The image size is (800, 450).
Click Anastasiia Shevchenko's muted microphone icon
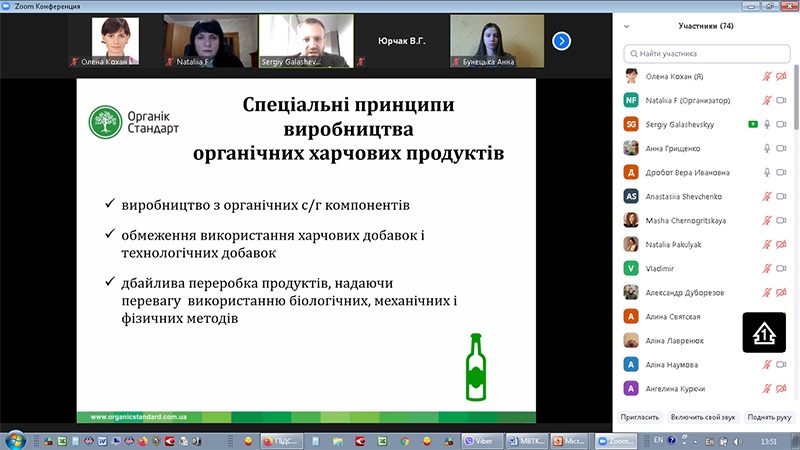(x=767, y=196)
